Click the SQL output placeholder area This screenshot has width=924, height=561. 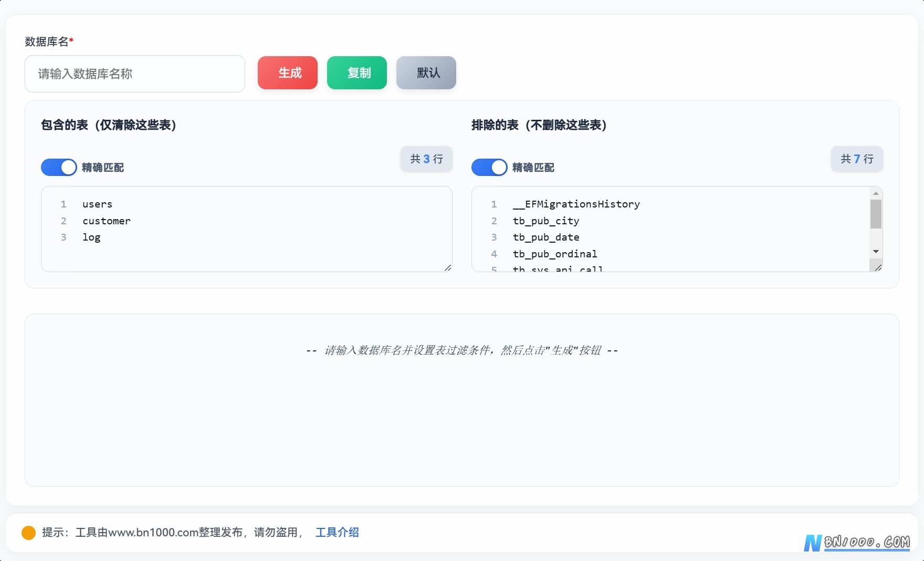[462, 400]
